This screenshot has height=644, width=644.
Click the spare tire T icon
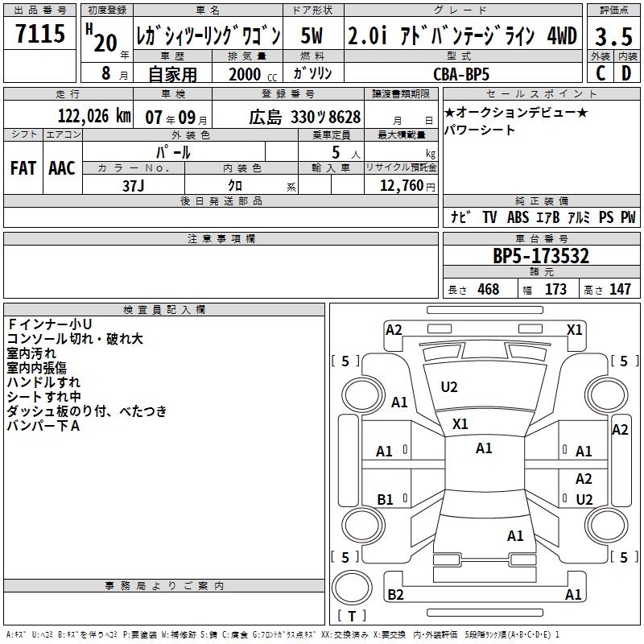(352, 588)
